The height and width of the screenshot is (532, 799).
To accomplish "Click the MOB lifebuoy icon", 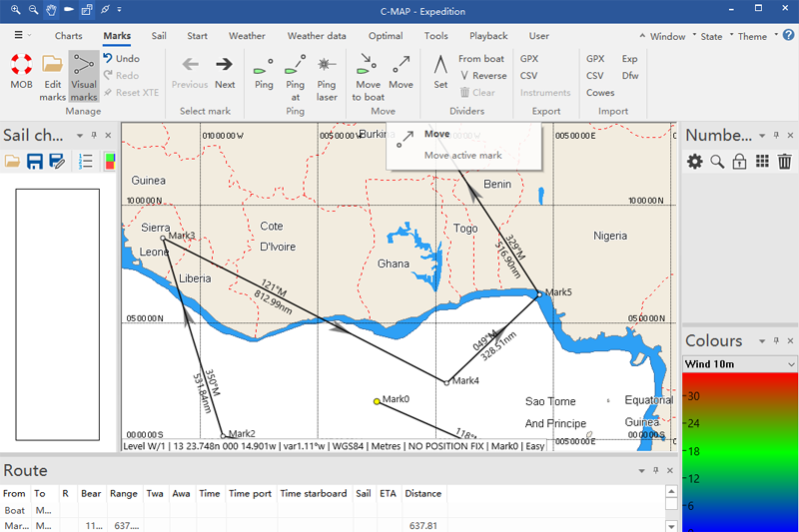I will tap(21, 66).
